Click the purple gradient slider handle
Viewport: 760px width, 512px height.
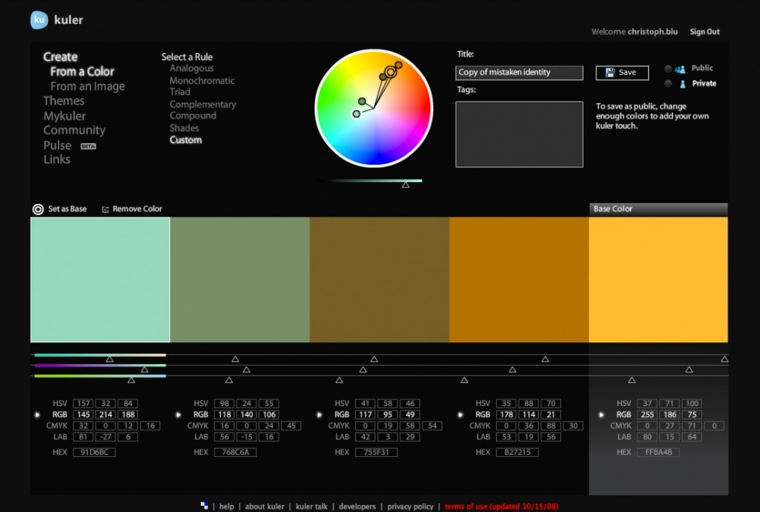click(x=144, y=370)
